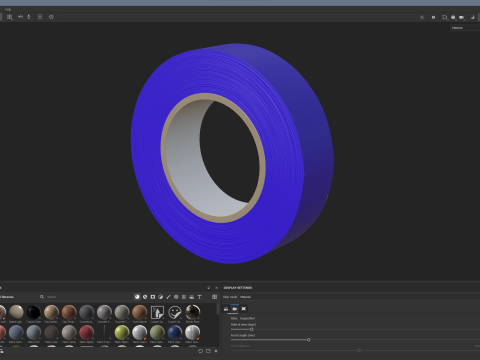Click the search field in assets panel

click(88, 297)
